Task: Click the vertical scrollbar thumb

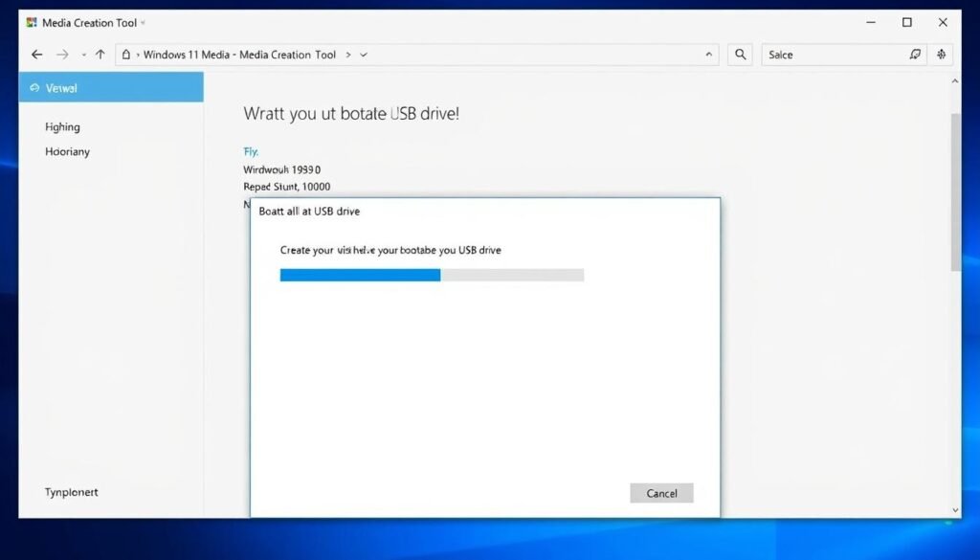Action: (955, 192)
